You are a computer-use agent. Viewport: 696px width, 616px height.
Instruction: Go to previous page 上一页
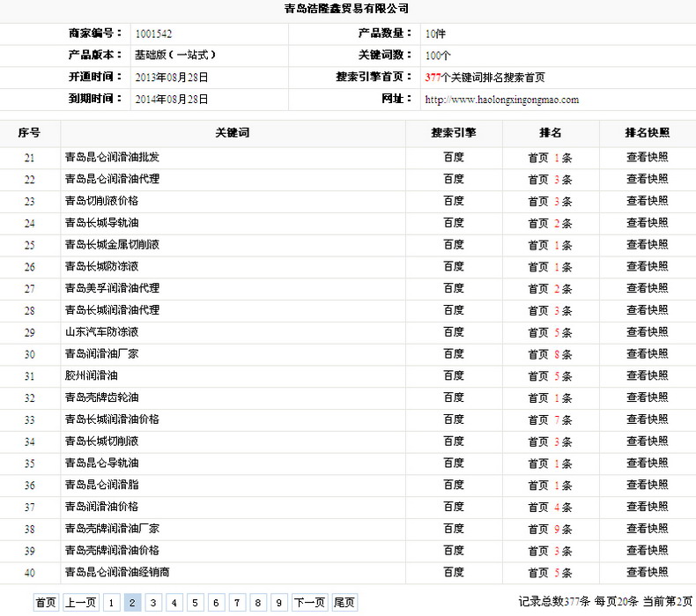[x=81, y=603]
